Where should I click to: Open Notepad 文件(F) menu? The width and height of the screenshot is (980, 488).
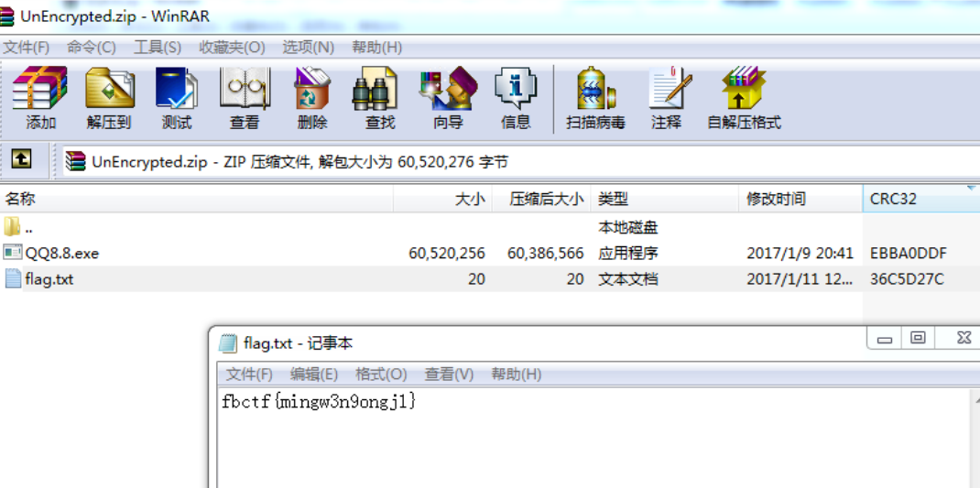click(x=249, y=374)
